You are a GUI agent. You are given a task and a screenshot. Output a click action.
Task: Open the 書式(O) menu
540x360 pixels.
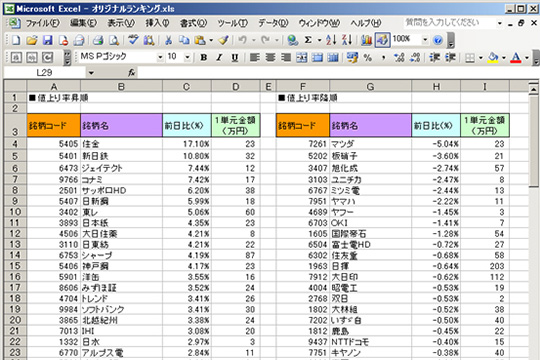coord(193,23)
